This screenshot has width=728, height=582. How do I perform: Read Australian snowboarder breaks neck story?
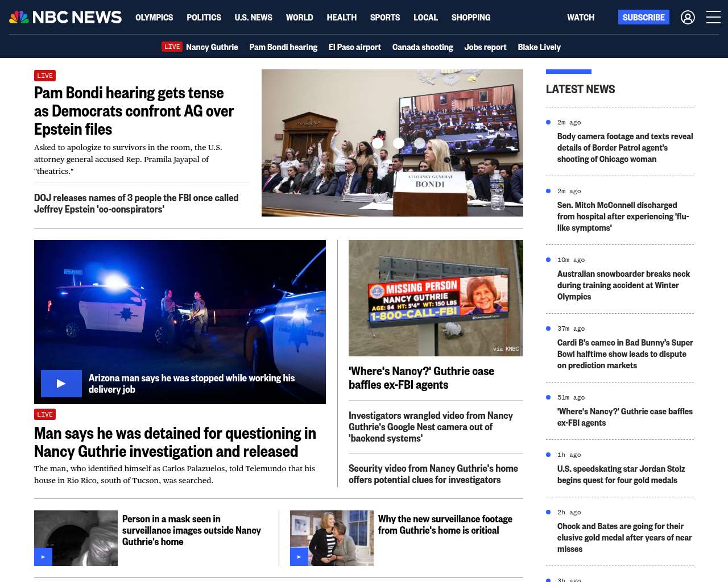623,285
